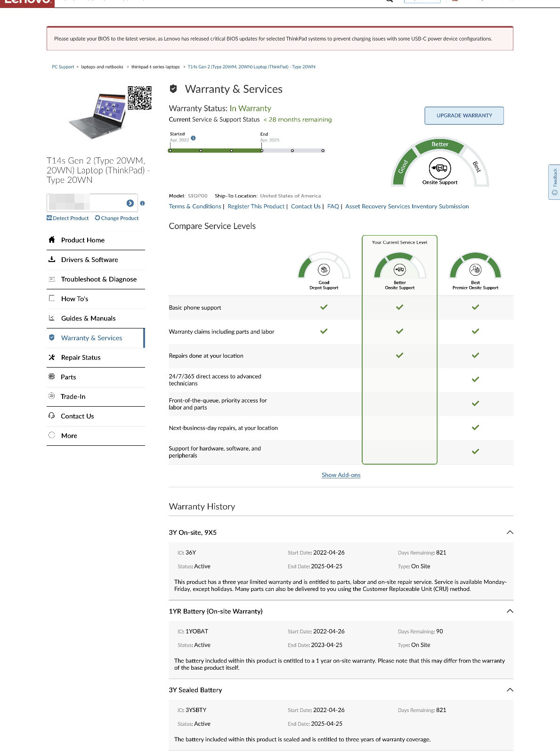Click the house icon for Product Home

pos(52,239)
